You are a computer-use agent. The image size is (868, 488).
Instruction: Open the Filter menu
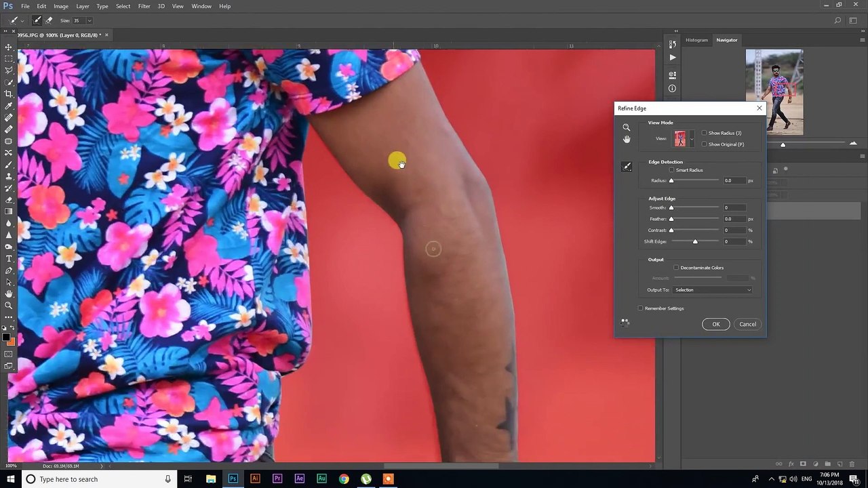(144, 6)
